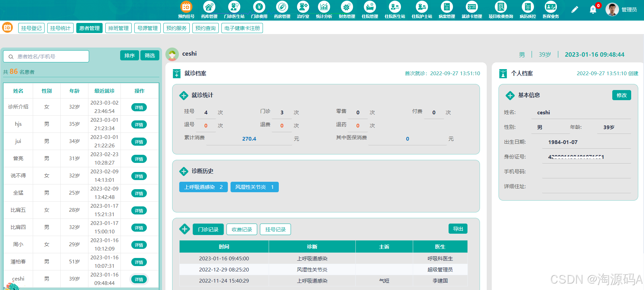Image resolution: width=644 pixels, height=290 pixels.
Task: Open the 住院医生站 module icon
Action: click(395, 7)
